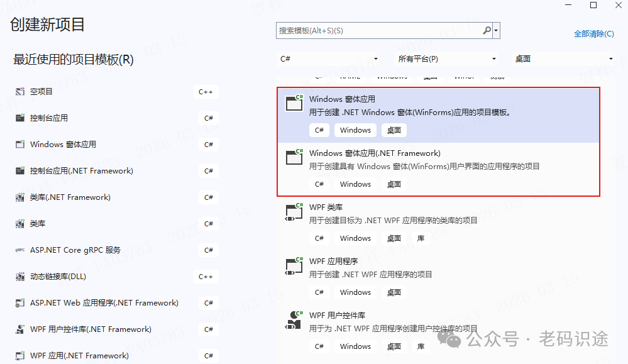Viewport: 628px width, 364px height.
Task: Maximize the 创建新项目 dialog window
Action: [x=593, y=6]
